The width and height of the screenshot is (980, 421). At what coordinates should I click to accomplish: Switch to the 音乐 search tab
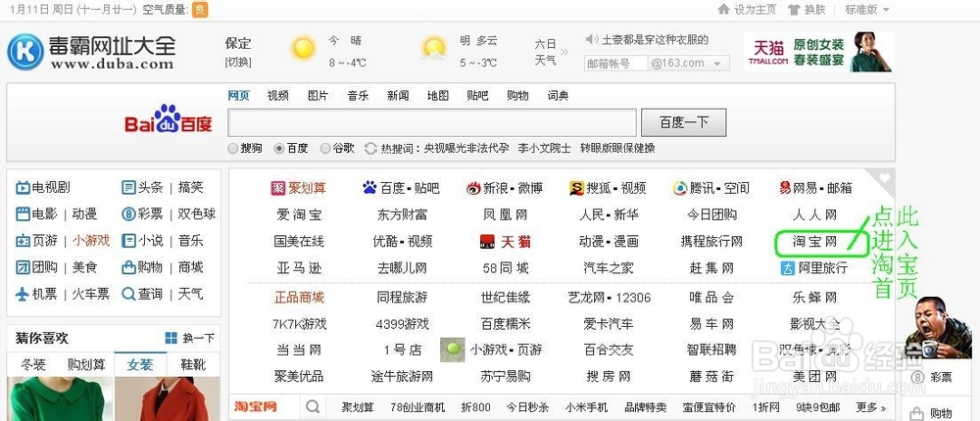pos(358,96)
